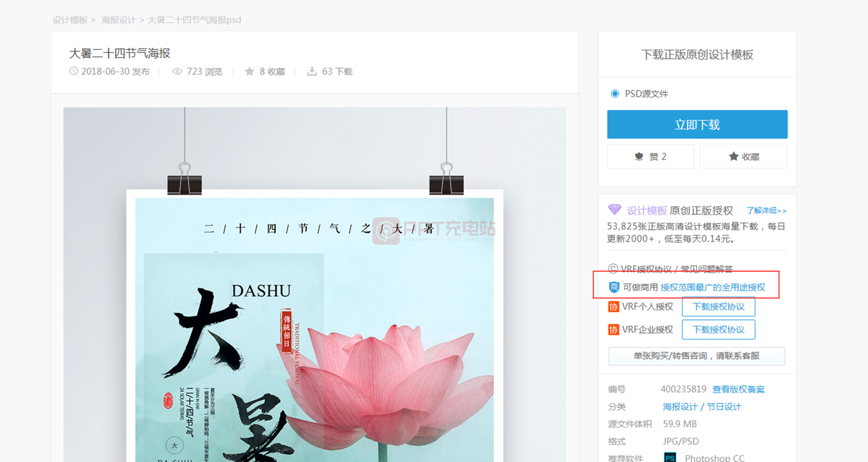The width and height of the screenshot is (868, 462).
Task: Open 查看版权备案 link
Action: click(x=738, y=390)
